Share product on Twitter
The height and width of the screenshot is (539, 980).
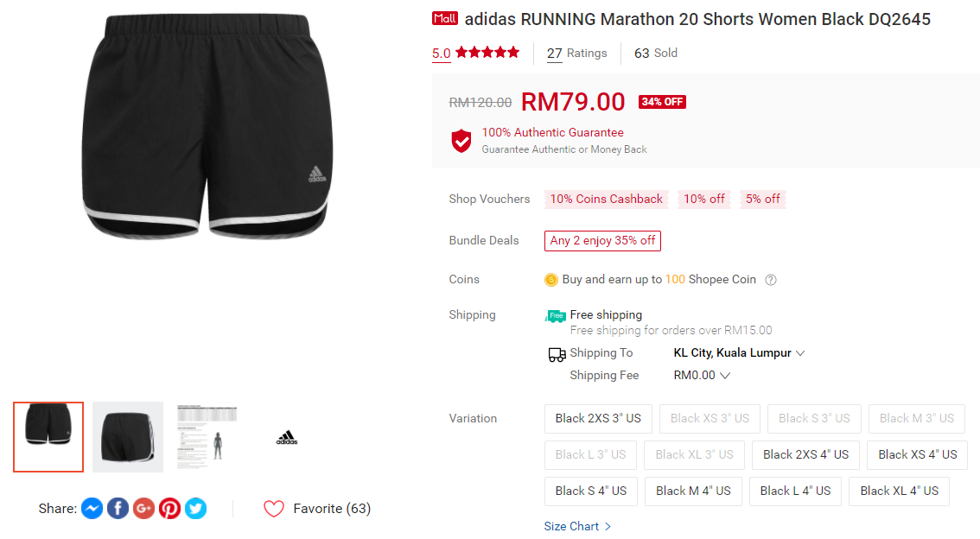[x=196, y=509]
